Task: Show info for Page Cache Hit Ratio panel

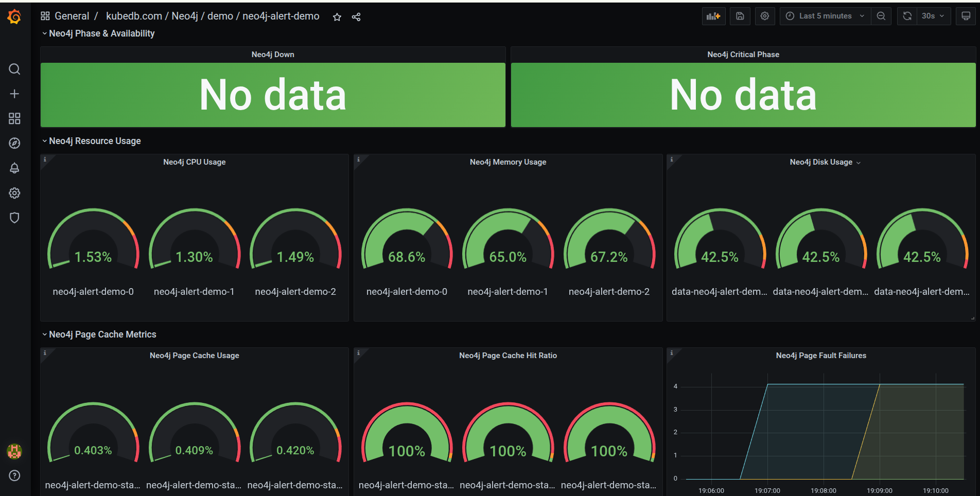Action: click(358, 353)
